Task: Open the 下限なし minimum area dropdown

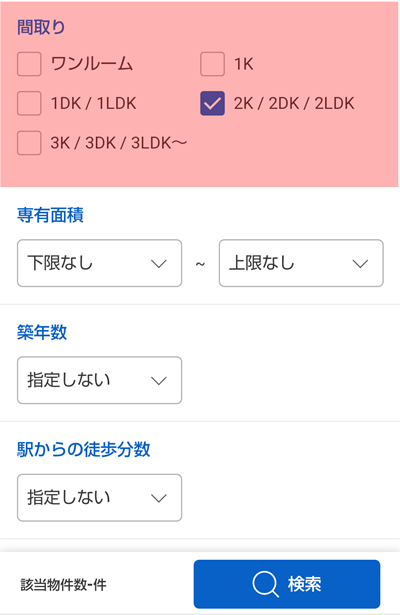Action: [99, 263]
